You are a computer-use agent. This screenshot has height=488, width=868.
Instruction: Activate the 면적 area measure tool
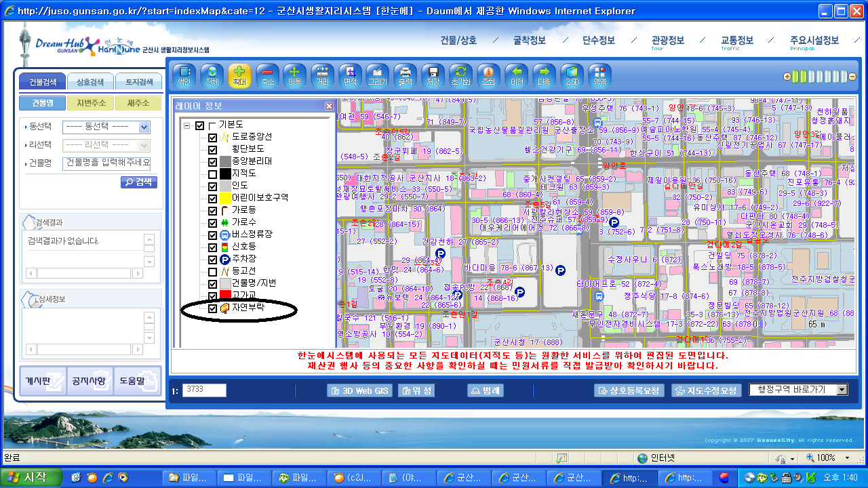click(x=350, y=75)
